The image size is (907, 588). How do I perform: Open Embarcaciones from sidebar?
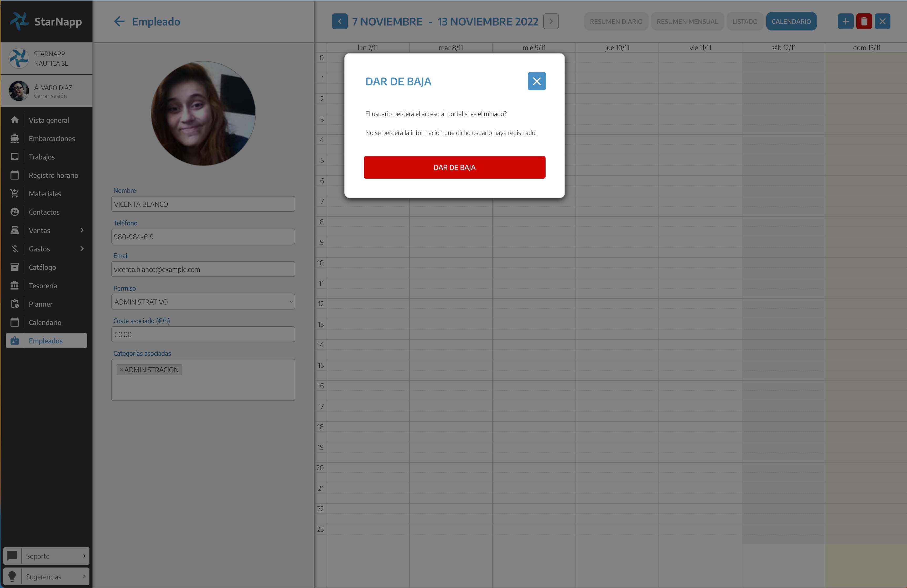51,139
